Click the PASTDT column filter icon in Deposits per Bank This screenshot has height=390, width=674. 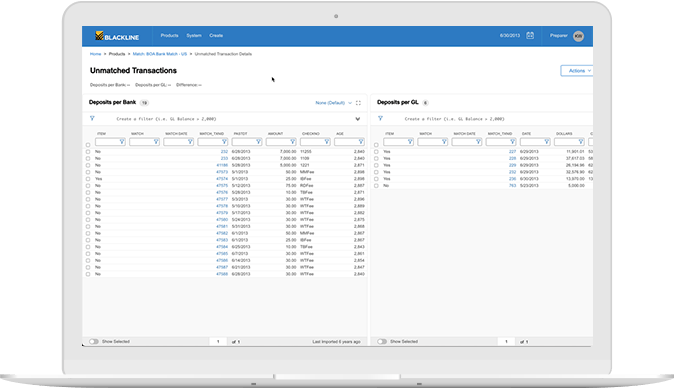(x=258, y=141)
